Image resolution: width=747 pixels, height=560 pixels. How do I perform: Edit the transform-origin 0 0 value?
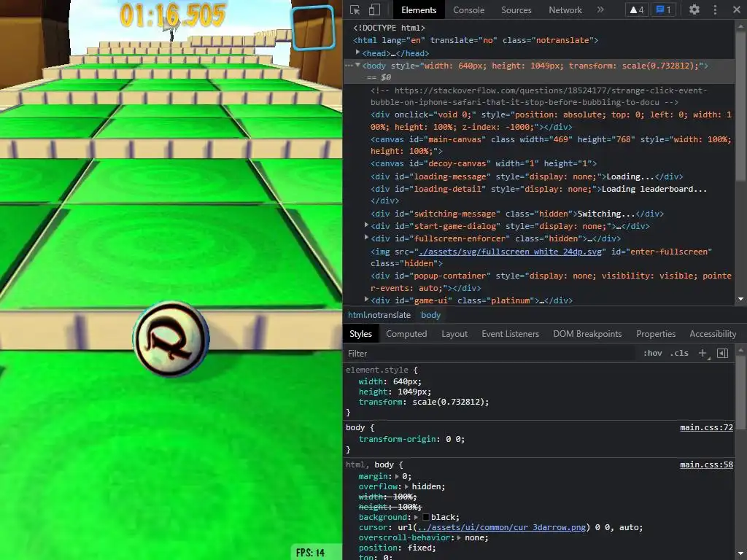(x=452, y=439)
